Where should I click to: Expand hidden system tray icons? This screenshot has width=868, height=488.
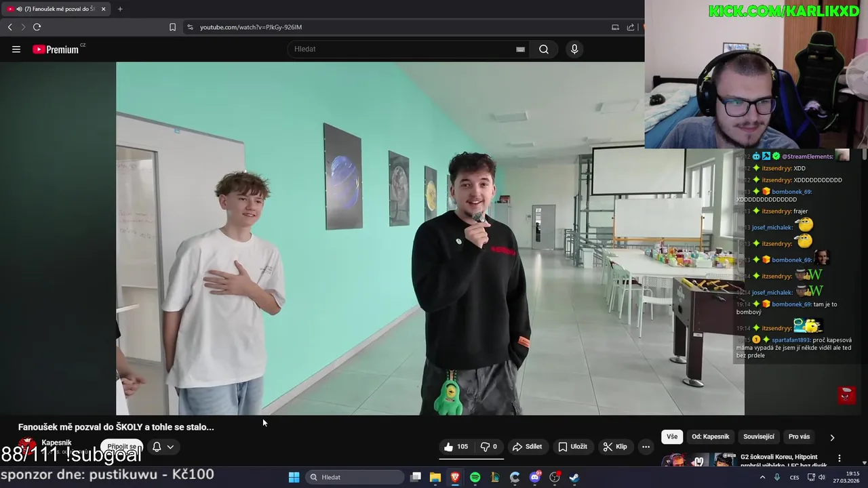762,477
